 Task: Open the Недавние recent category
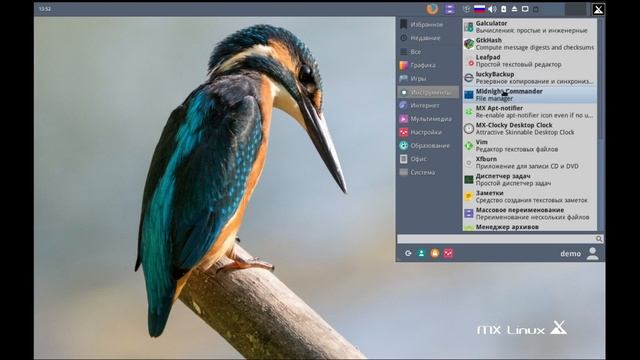tap(428, 38)
